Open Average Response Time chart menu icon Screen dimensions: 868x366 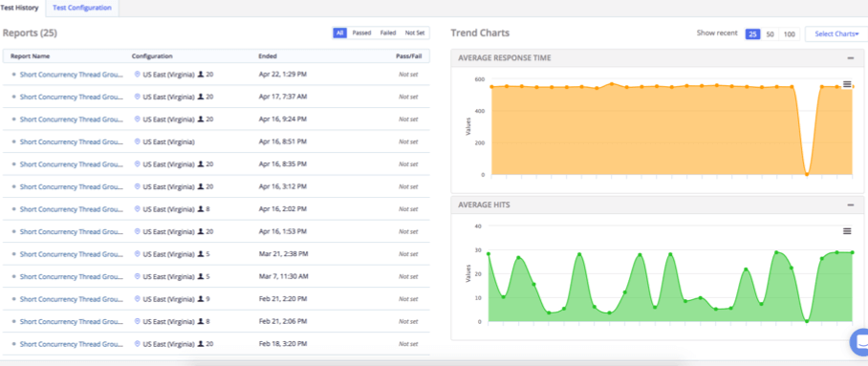(x=846, y=84)
